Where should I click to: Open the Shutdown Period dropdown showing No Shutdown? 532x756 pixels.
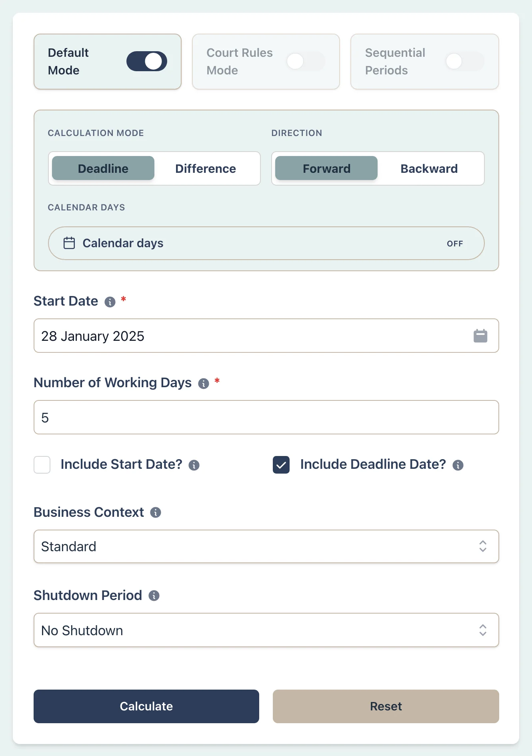266,630
